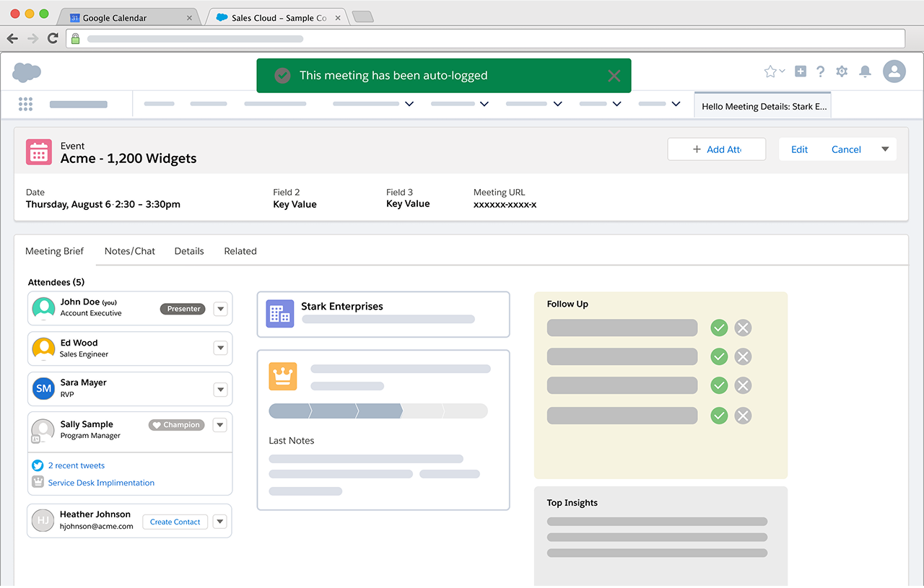Click the Create Contact button
The width and height of the screenshot is (924, 588).
175,522
